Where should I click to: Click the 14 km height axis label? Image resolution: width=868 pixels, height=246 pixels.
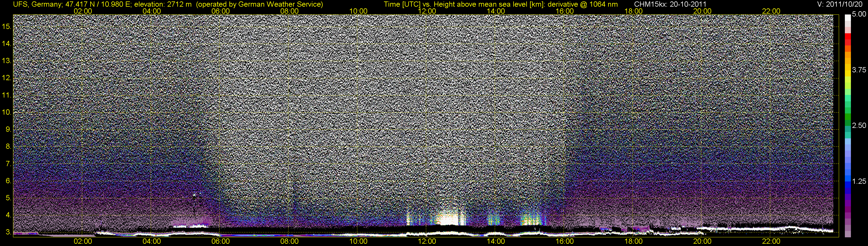tap(7, 44)
